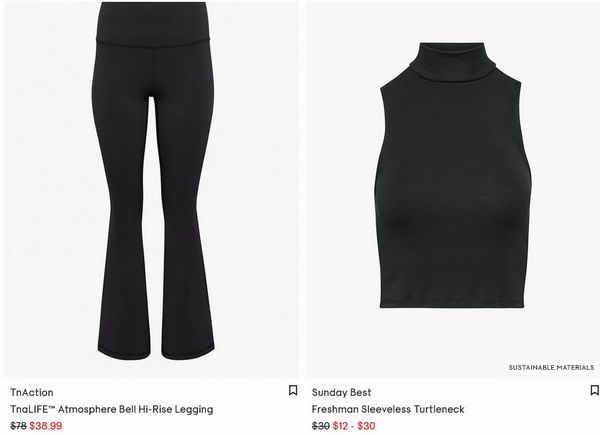Click the red $38.99 sale price
Screen dimensions: 600x435
click(x=46, y=426)
